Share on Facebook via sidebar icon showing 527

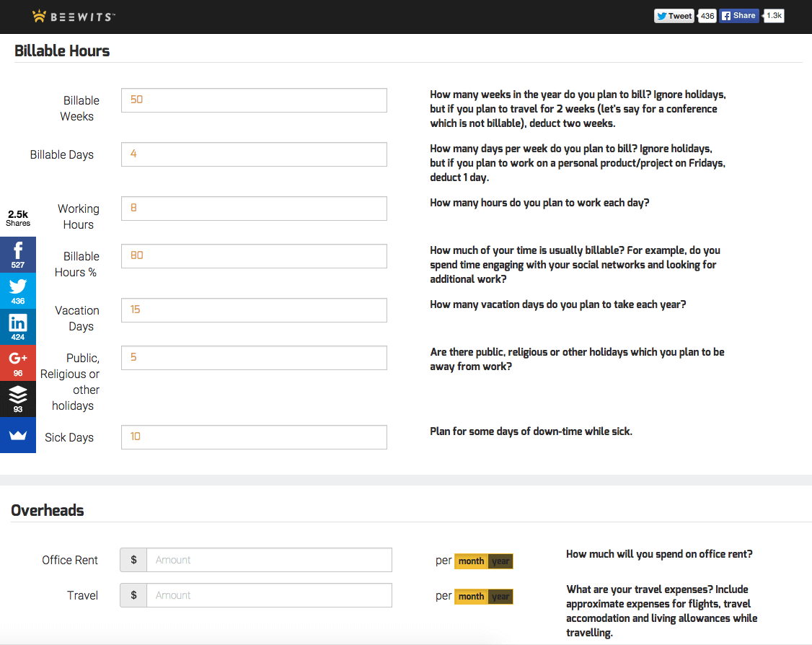(17, 255)
